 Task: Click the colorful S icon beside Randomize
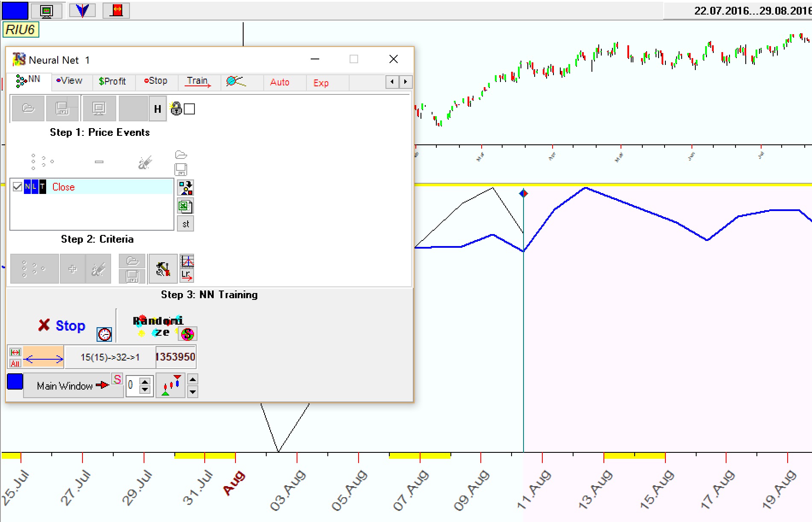point(187,334)
